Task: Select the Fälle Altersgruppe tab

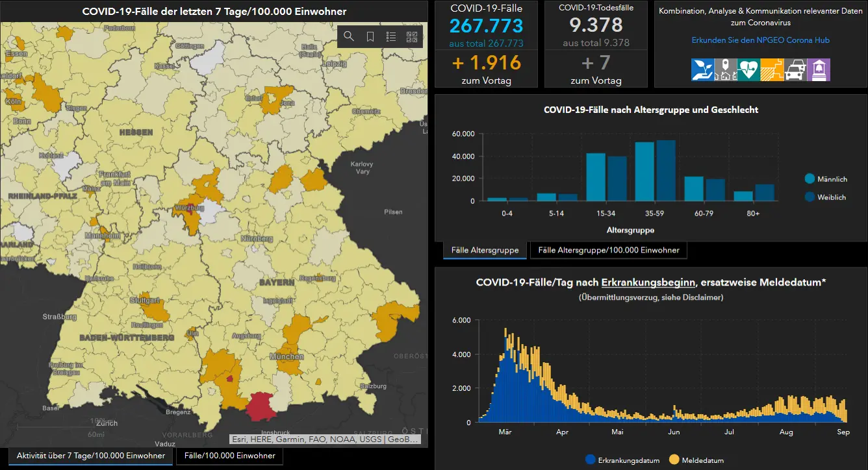Action: click(x=485, y=250)
